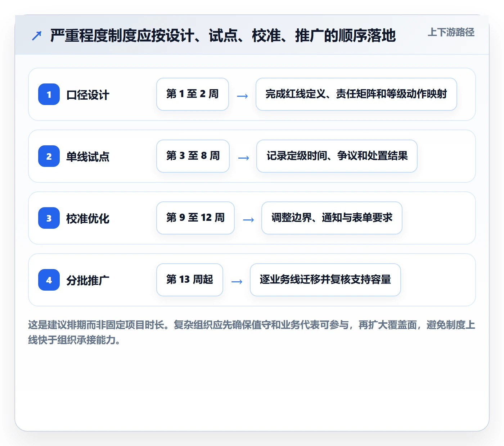Select the 分批推广 step title
Image resolution: width=504 pixels, height=446 pixels.
(x=88, y=281)
